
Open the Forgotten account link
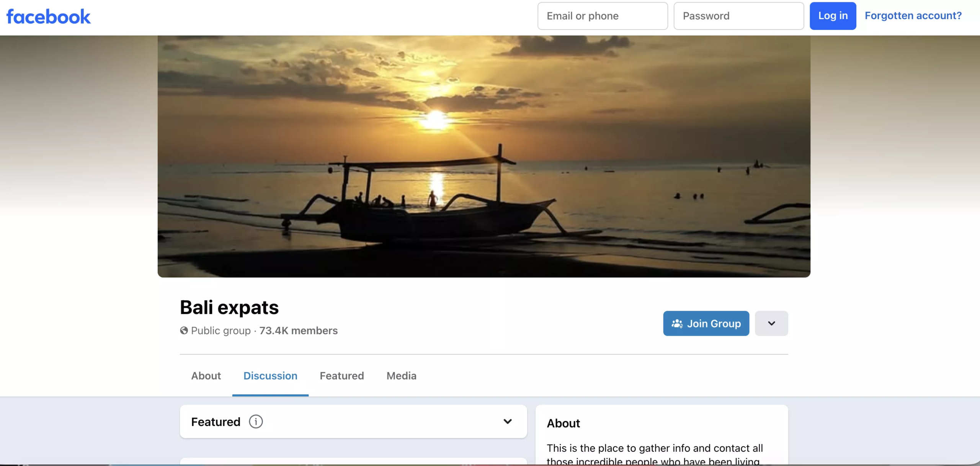[x=913, y=16]
